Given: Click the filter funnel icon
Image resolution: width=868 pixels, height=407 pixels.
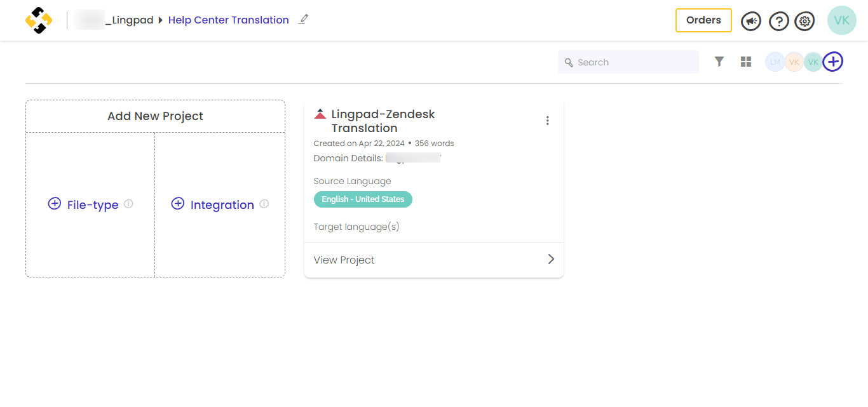Looking at the screenshot, I should pyautogui.click(x=719, y=62).
